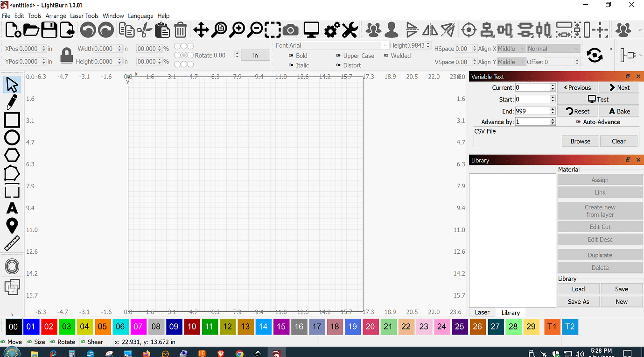Switch to the Library tab
The width and height of the screenshot is (644, 357).
coord(511,312)
